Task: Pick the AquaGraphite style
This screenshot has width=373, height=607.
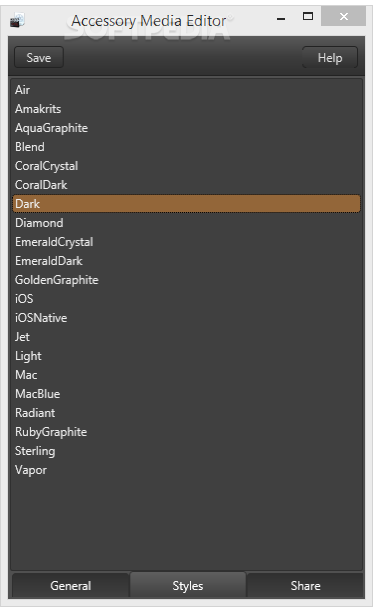Action: coord(186,128)
